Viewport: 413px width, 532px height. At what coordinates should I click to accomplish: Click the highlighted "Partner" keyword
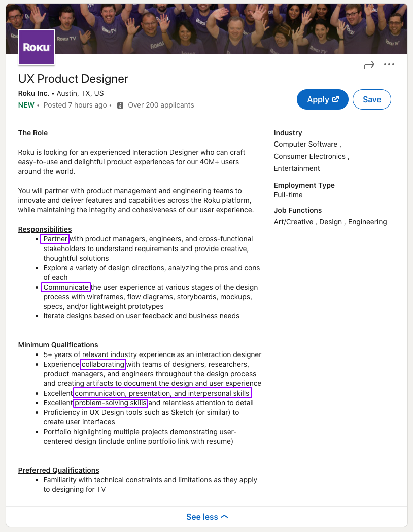(55, 239)
